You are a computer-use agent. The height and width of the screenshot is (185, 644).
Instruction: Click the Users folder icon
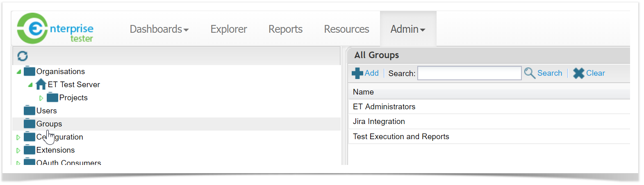pos(30,111)
